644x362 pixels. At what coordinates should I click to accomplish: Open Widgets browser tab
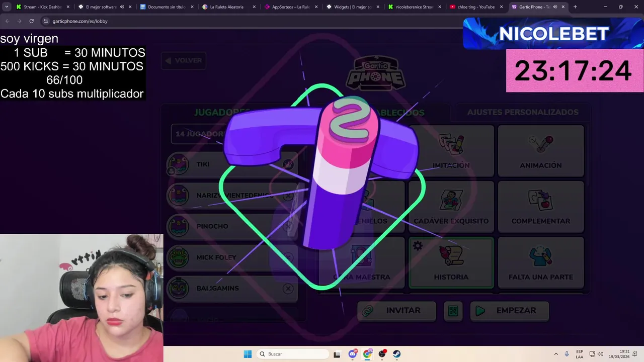[x=352, y=7]
